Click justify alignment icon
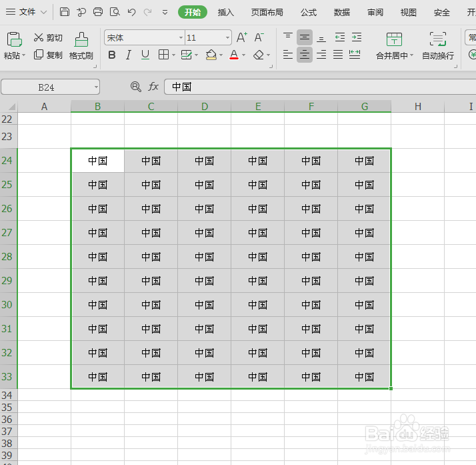Image resolution: width=476 pixels, height=465 pixels. click(338, 55)
